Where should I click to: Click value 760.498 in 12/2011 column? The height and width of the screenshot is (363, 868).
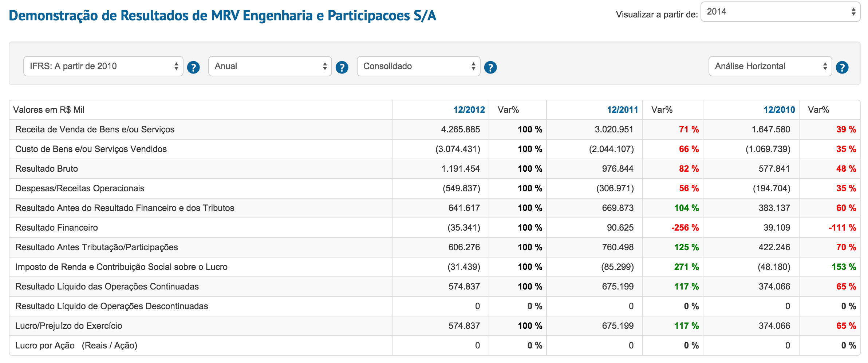(x=618, y=247)
